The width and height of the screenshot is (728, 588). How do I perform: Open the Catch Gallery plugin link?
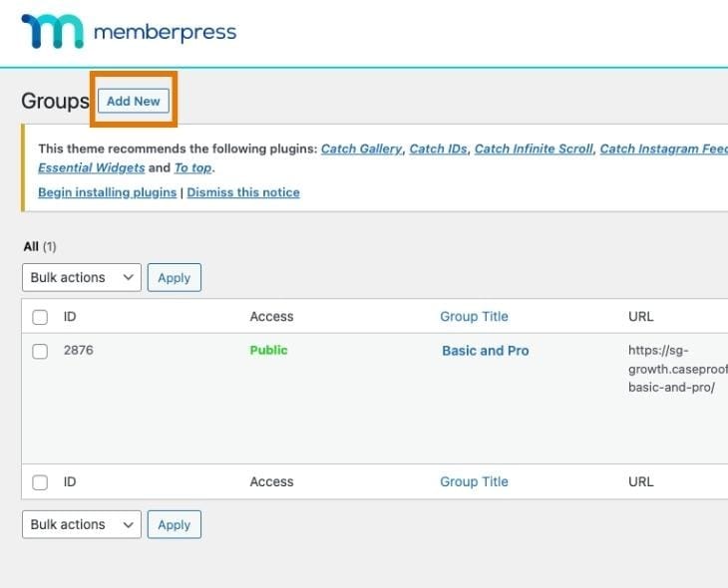pyautogui.click(x=361, y=148)
